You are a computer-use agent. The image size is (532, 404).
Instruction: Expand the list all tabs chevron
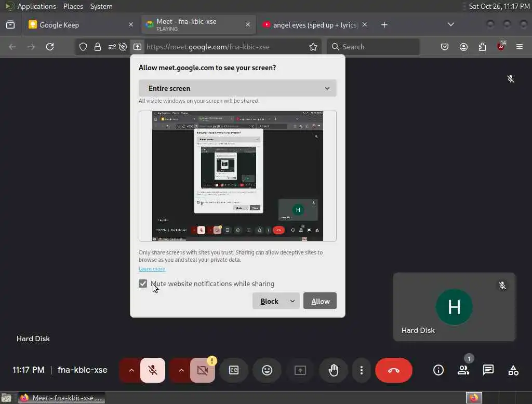click(450, 24)
